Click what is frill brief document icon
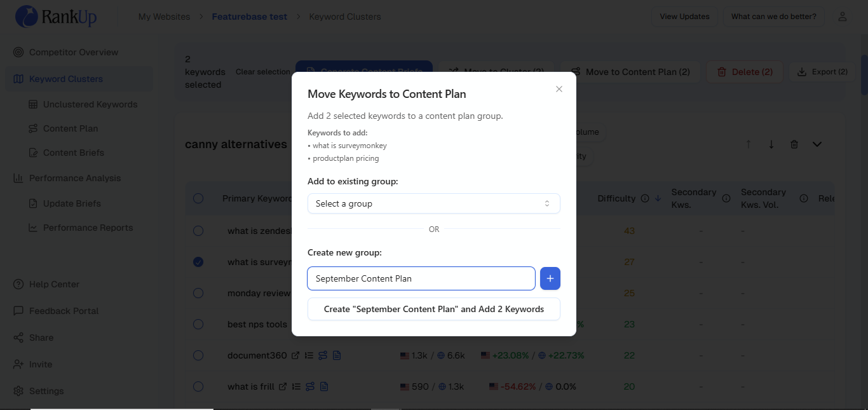 pyautogui.click(x=324, y=386)
